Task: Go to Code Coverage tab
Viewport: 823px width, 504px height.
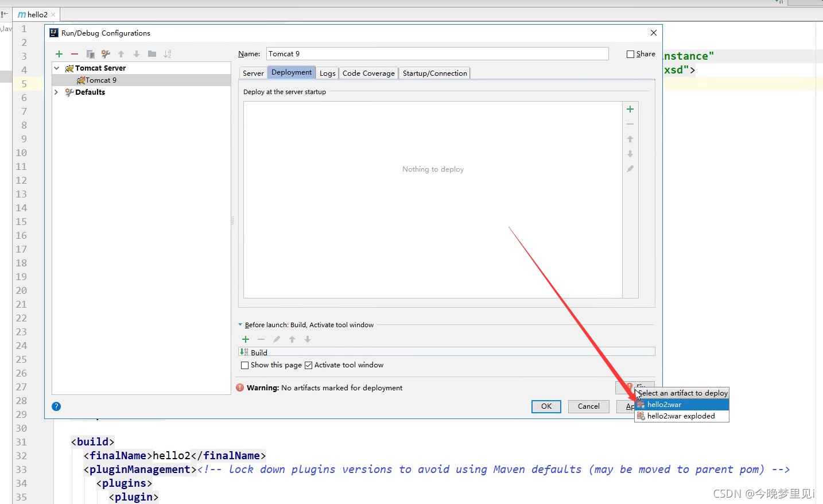Action: pyautogui.click(x=368, y=73)
